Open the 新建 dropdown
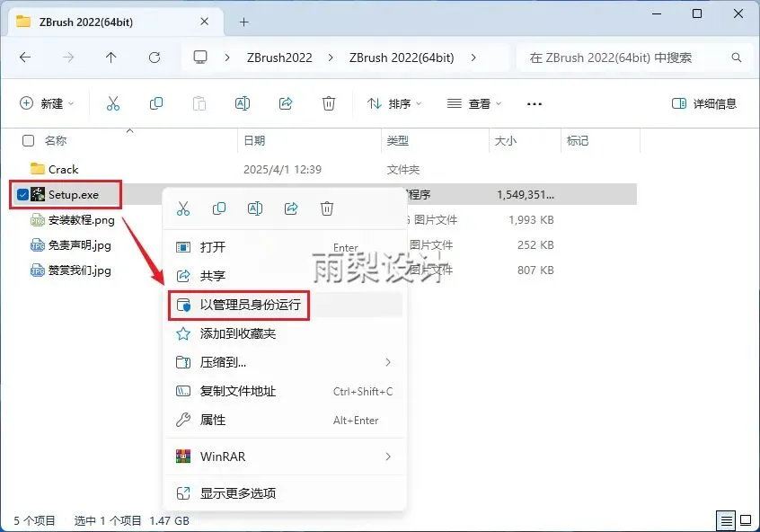Viewport: 760px width, 532px height. pyautogui.click(x=47, y=103)
